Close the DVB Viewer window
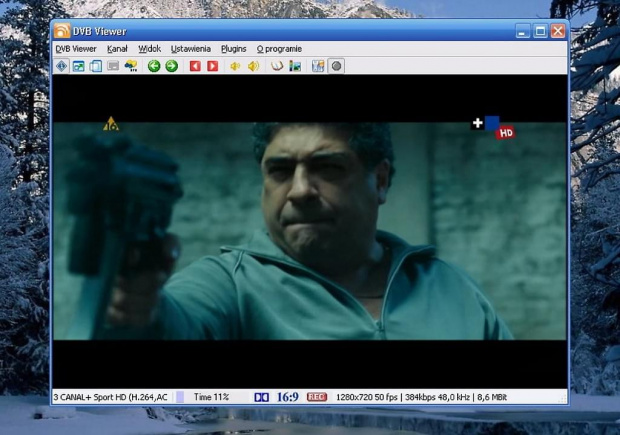Image resolution: width=620 pixels, height=435 pixels. pyautogui.click(x=558, y=31)
